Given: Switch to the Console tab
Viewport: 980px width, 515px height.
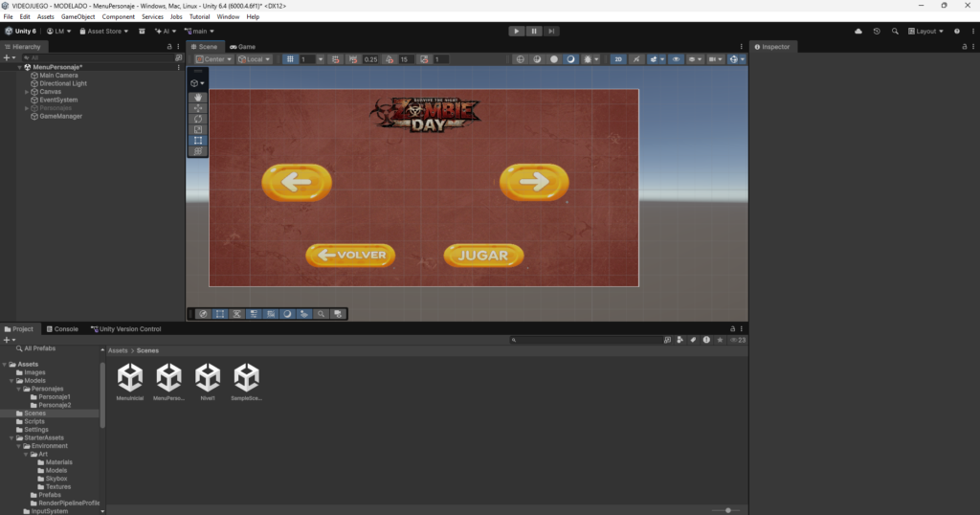Looking at the screenshot, I should click(62, 328).
